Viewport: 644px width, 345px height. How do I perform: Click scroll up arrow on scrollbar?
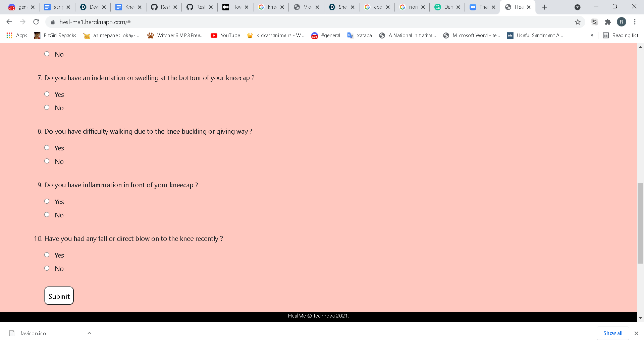click(x=640, y=47)
